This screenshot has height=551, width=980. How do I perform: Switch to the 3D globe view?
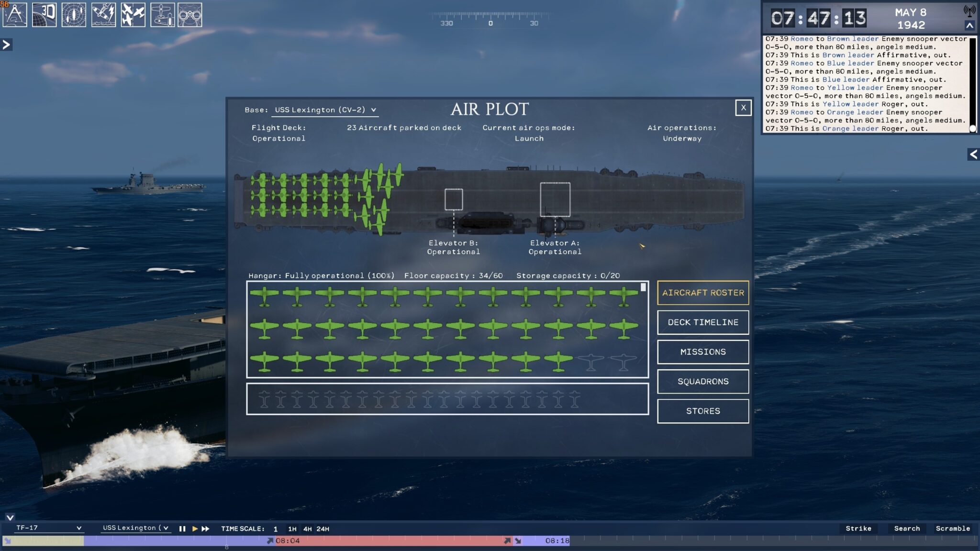[44, 15]
